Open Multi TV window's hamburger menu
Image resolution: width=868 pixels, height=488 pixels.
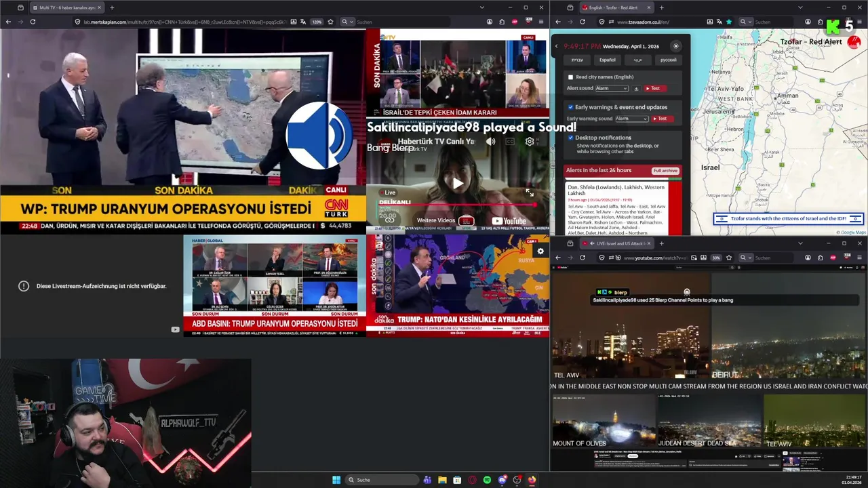(540, 22)
